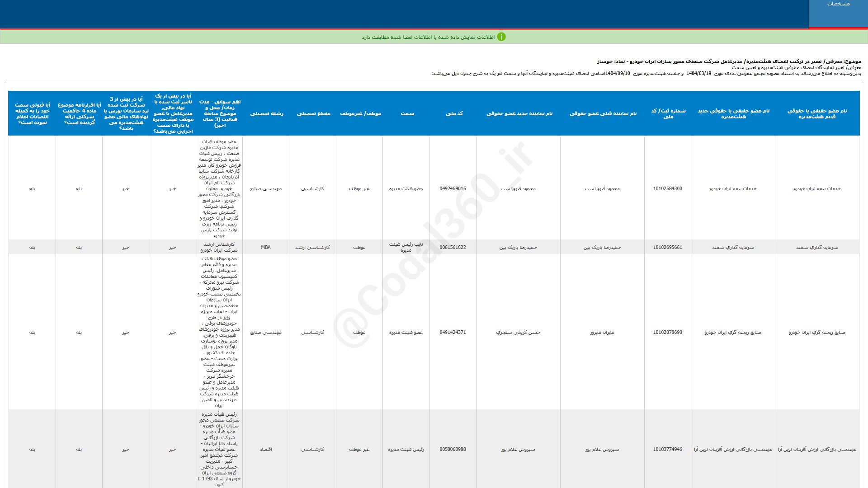Click registration number 10103774946
Image resolution: width=868 pixels, height=488 pixels.
click(667, 449)
